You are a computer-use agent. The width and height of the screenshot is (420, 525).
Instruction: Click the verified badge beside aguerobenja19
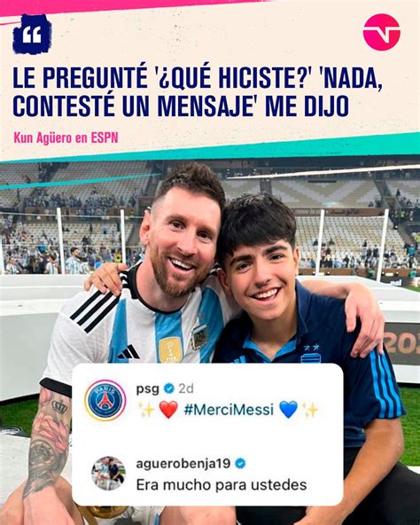click(240, 464)
